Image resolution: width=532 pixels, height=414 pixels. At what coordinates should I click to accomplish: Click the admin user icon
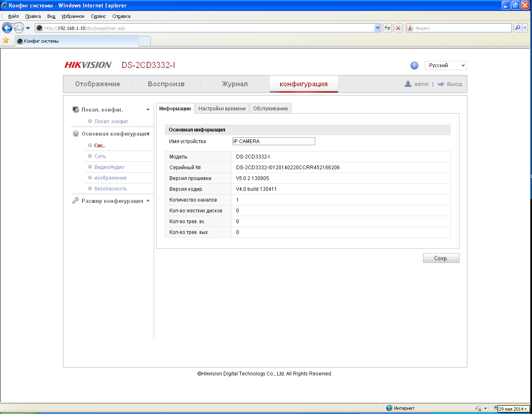pos(408,84)
